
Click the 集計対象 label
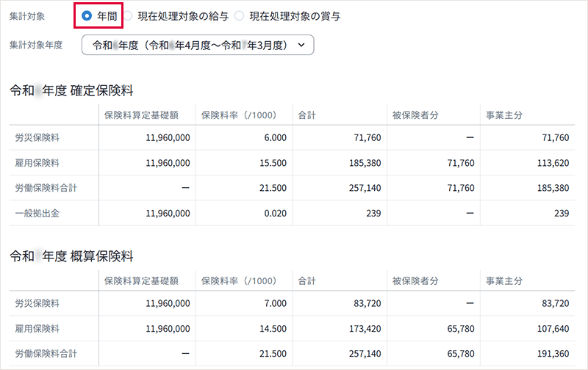(26, 15)
